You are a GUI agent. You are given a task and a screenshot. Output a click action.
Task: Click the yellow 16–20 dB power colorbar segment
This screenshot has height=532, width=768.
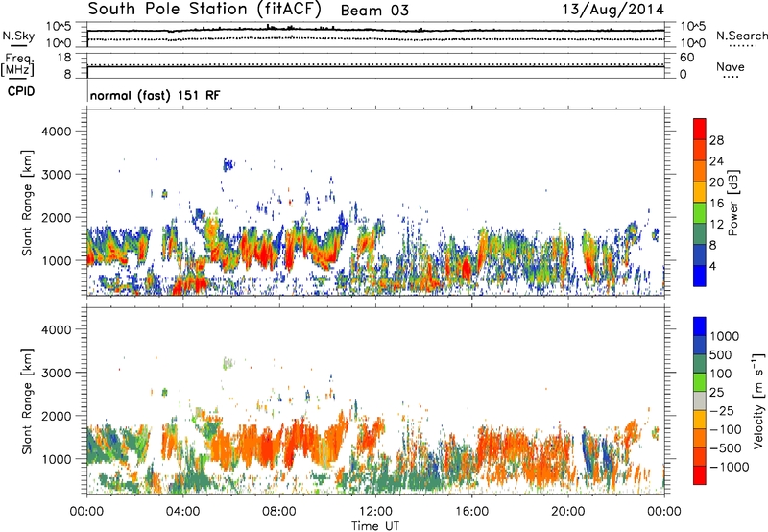(x=700, y=192)
